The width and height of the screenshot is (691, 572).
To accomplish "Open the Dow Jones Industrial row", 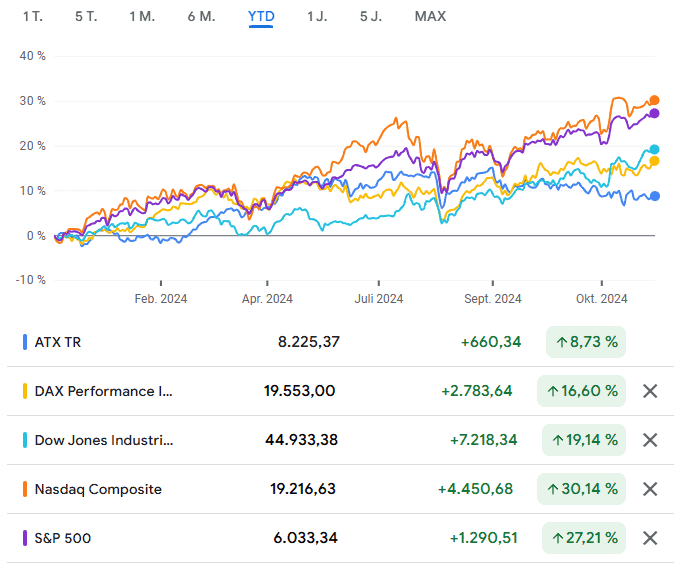I will click(340, 440).
